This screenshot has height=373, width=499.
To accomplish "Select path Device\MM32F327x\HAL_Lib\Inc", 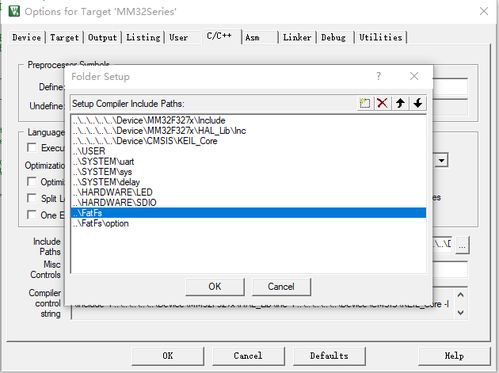I will pos(248,131).
